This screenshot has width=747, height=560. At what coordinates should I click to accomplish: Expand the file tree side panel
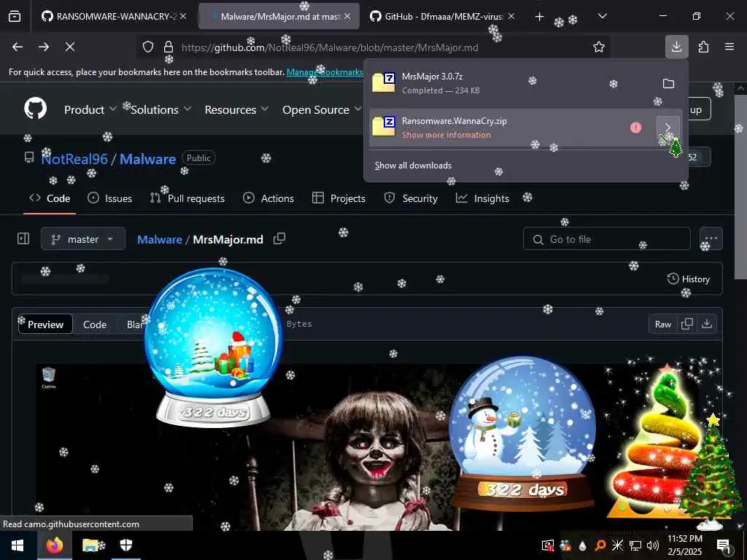(23, 238)
